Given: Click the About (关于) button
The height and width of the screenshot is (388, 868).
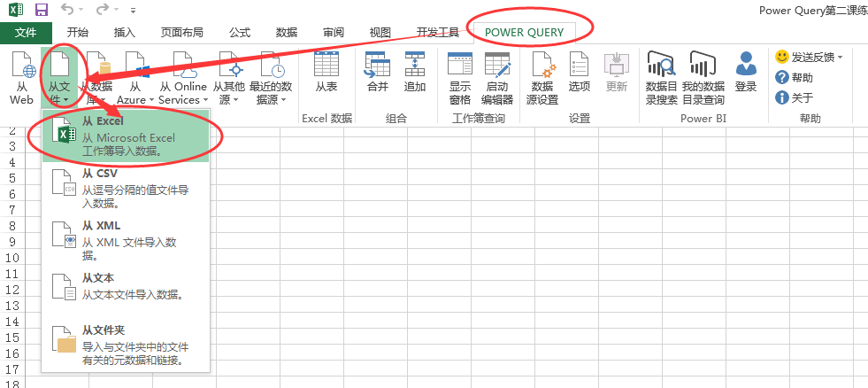Looking at the screenshot, I should pyautogui.click(x=794, y=98).
